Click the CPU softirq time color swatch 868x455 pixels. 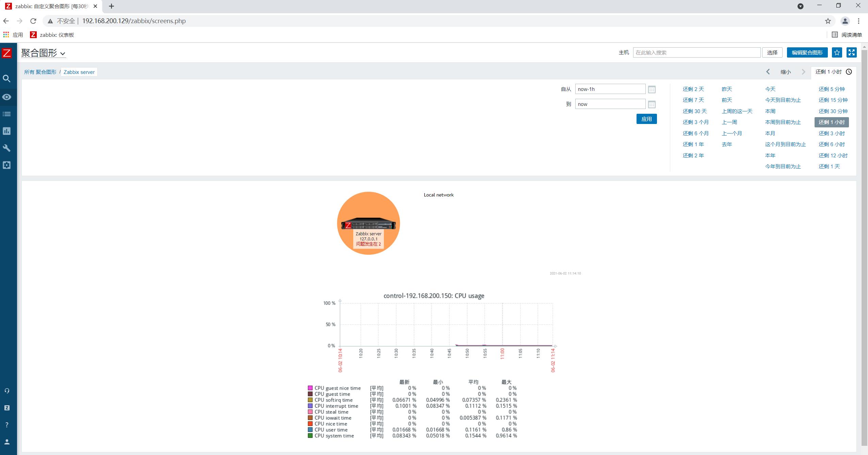pos(310,400)
